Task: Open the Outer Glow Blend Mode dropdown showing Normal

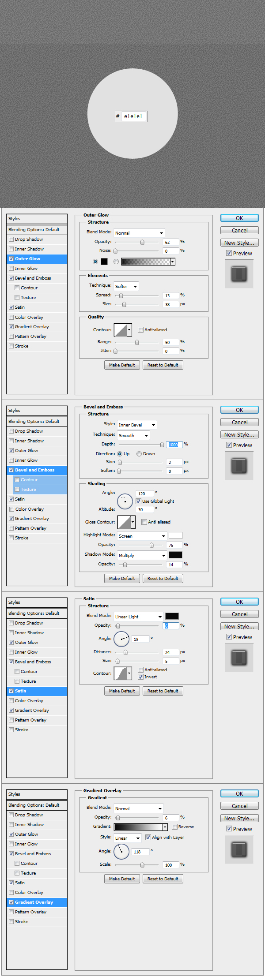Action: pos(139,233)
